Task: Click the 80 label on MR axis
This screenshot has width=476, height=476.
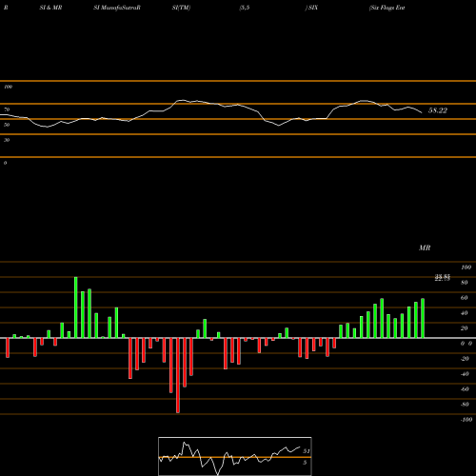Action: coord(465,283)
